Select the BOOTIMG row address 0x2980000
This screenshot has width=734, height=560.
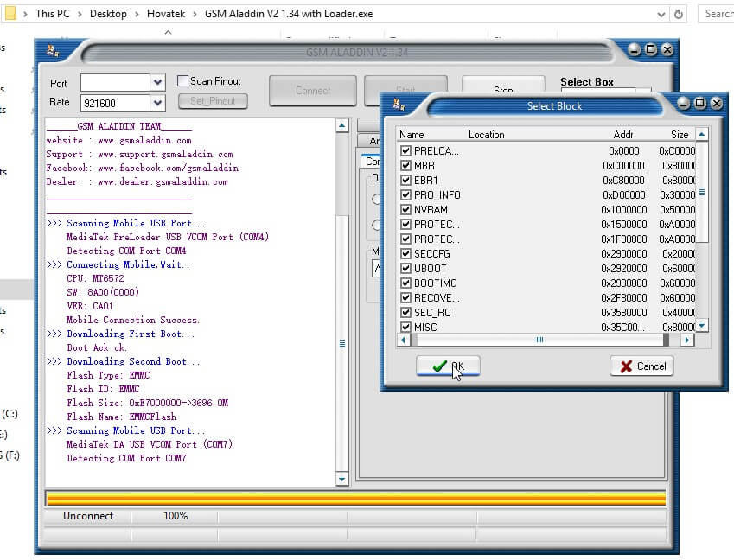click(x=623, y=283)
